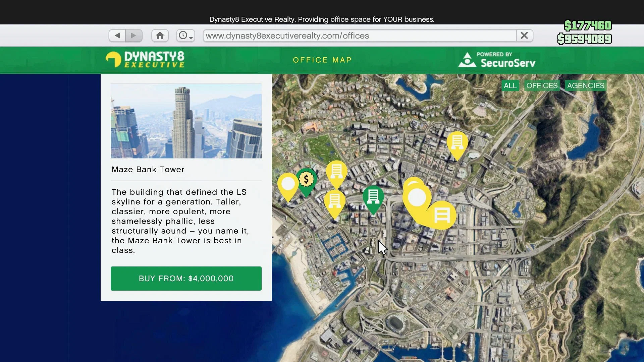The image size is (644, 362).
Task: Select the lower of two stacked yellow office pins
Action: pos(334,201)
